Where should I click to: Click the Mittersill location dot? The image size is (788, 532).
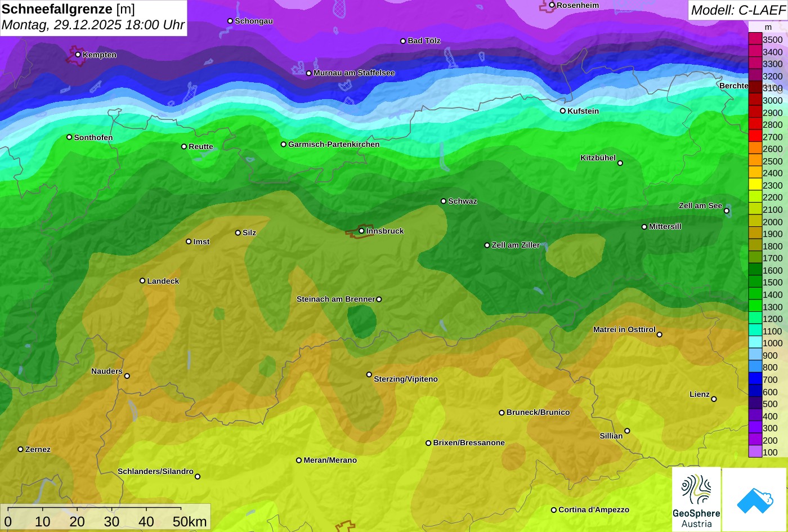[x=644, y=227]
